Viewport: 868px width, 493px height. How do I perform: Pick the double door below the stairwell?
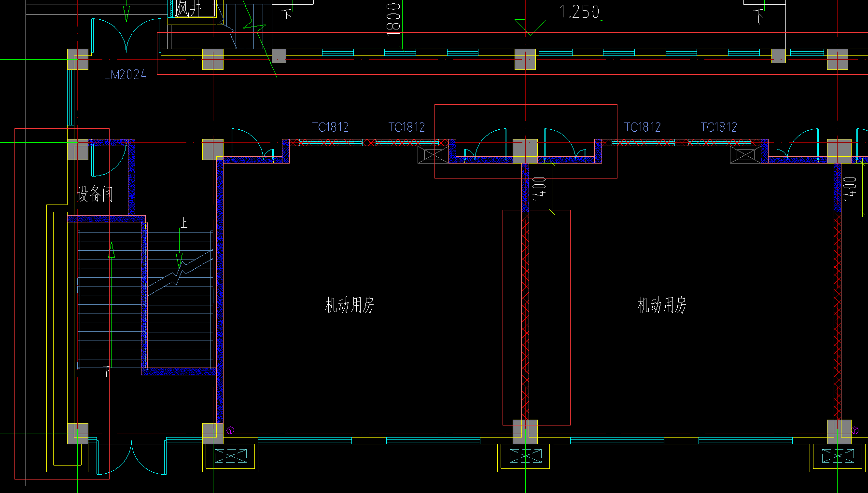pyautogui.click(x=131, y=457)
